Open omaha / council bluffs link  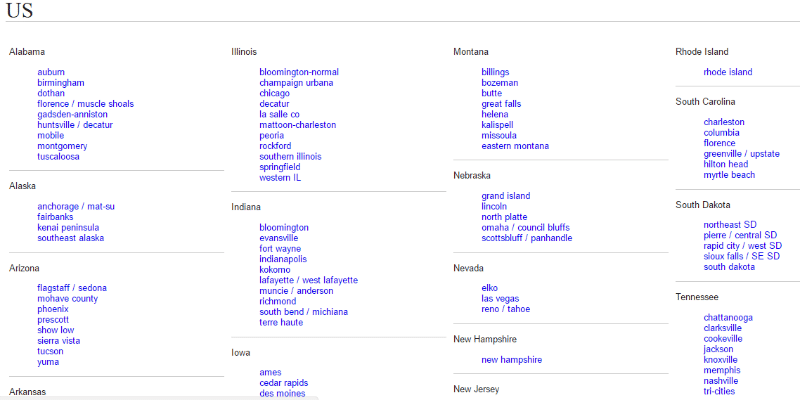click(x=526, y=228)
